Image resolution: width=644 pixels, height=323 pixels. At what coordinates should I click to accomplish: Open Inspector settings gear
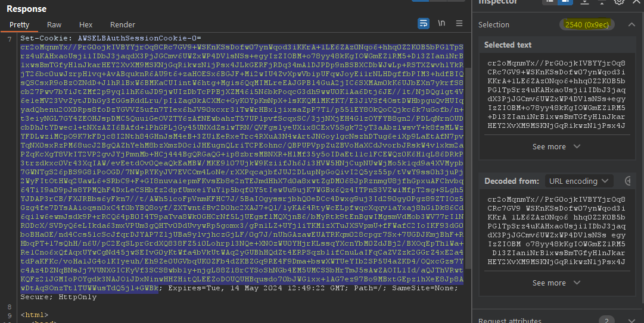pos(620,2)
